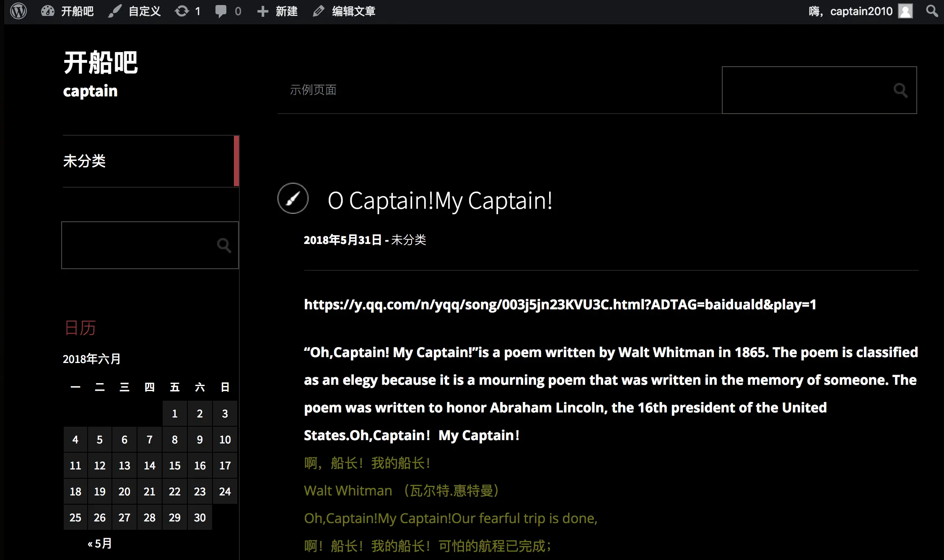Open the comments bubble icon
The image size is (944, 560).
pos(221,11)
